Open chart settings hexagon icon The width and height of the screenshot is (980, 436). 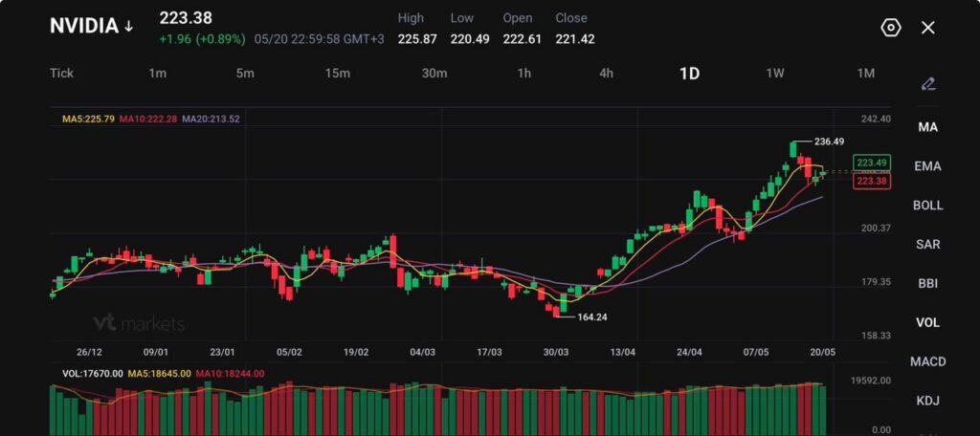pos(891,28)
